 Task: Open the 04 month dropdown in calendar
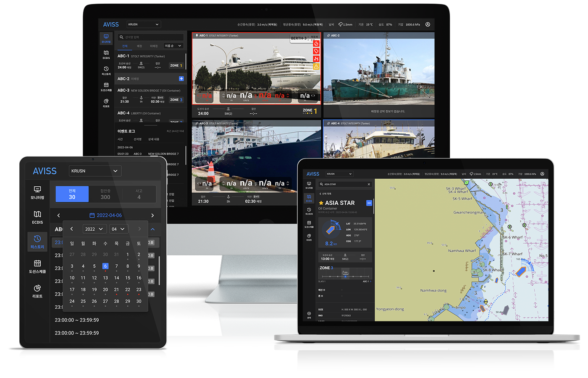coord(118,229)
